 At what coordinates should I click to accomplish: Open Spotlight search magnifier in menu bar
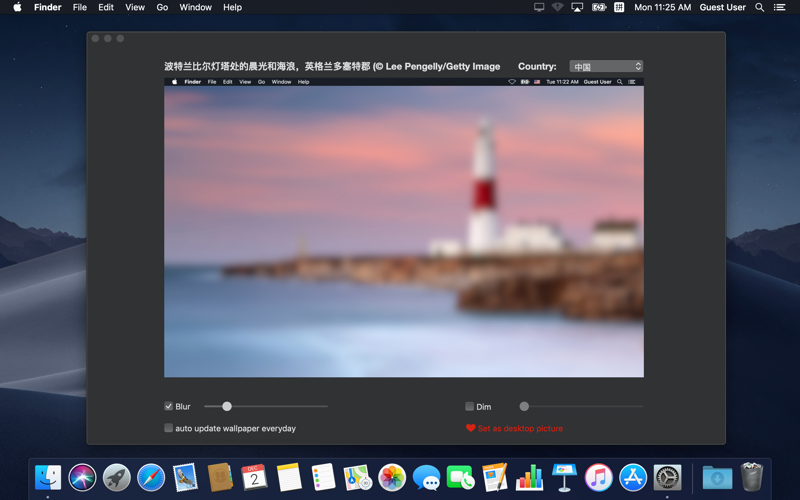point(760,7)
